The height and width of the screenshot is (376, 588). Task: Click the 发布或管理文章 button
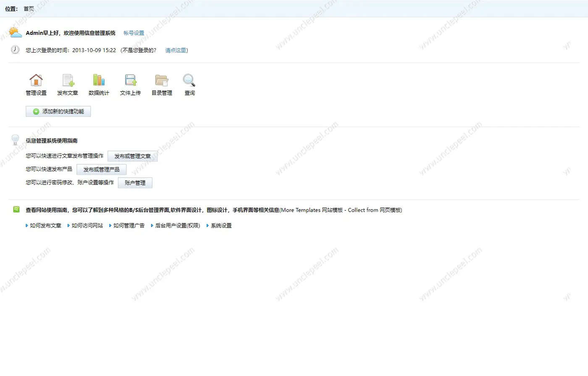tap(133, 156)
